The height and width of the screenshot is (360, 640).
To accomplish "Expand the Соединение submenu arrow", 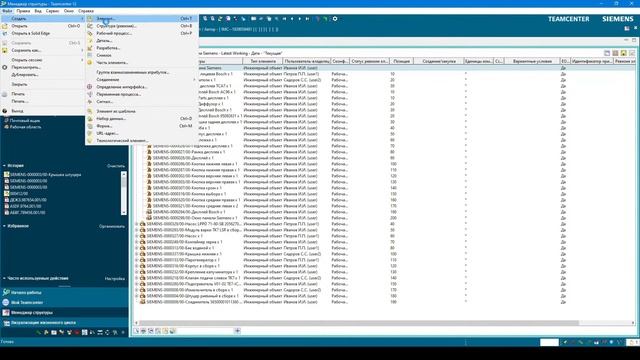I will click(x=194, y=80).
